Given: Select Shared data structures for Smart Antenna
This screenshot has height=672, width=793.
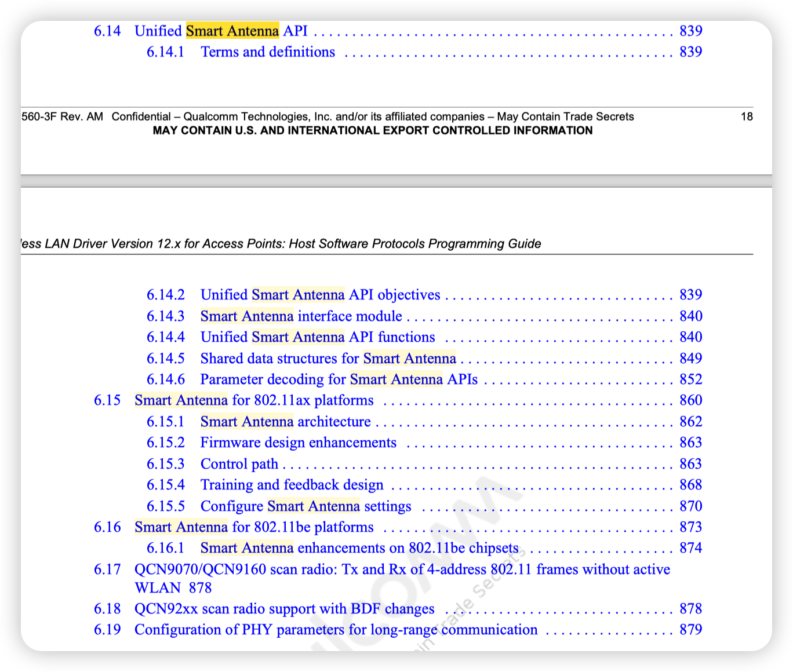Looking at the screenshot, I should [x=328, y=359].
